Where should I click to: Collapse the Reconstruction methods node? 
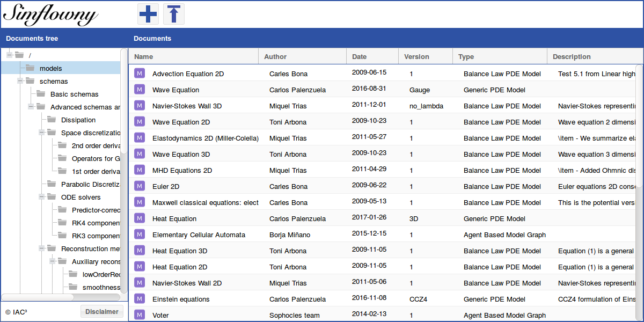pyautogui.click(x=41, y=248)
